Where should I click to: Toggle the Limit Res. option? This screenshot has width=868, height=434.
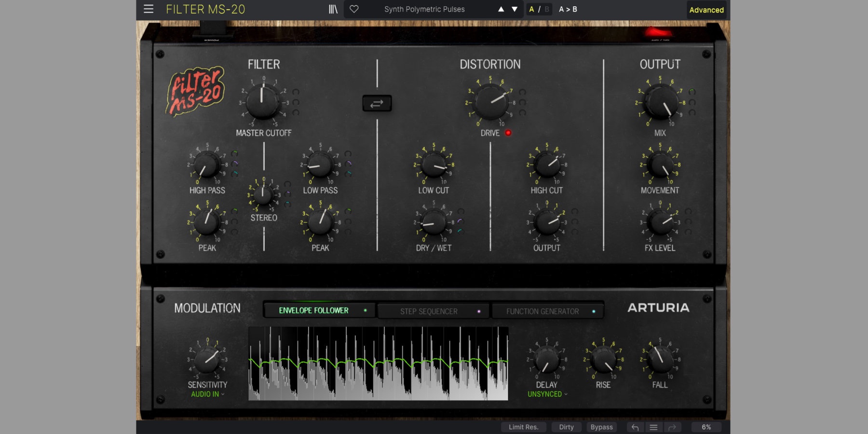coord(523,427)
